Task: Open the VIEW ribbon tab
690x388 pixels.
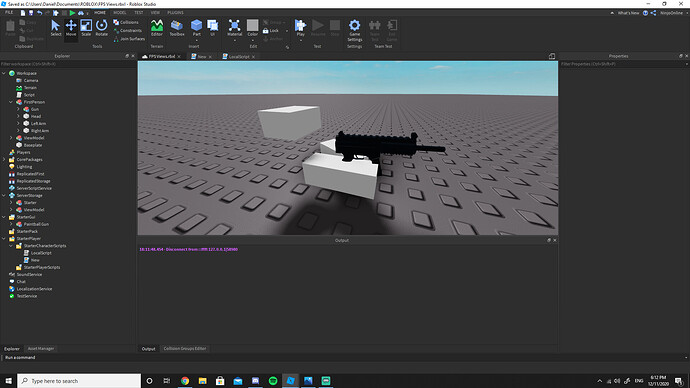Action: (x=155, y=13)
